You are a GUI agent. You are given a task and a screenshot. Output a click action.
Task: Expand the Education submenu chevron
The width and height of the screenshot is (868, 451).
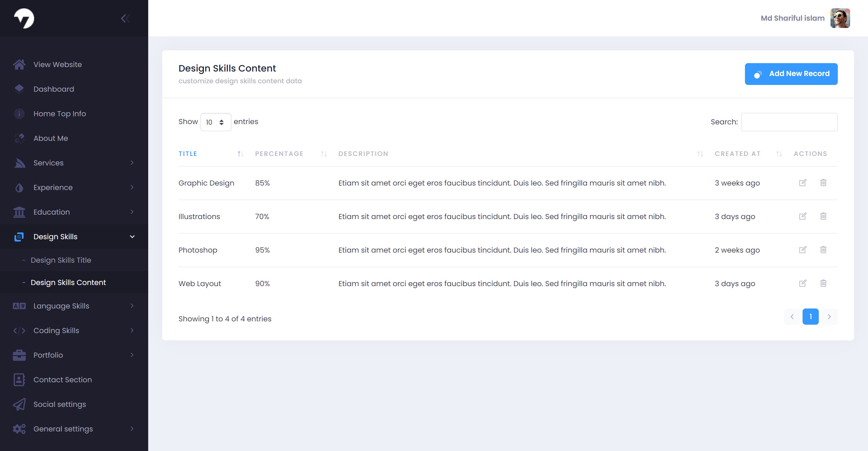click(132, 212)
